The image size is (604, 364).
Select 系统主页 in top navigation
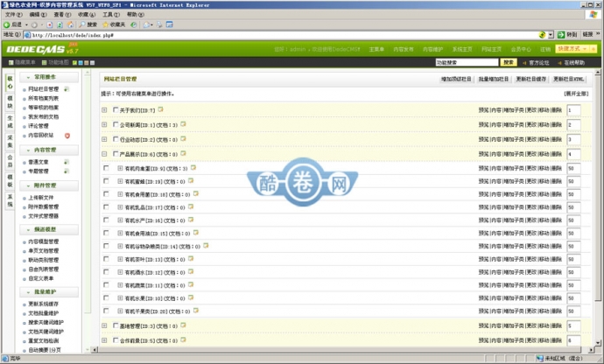pos(462,49)
